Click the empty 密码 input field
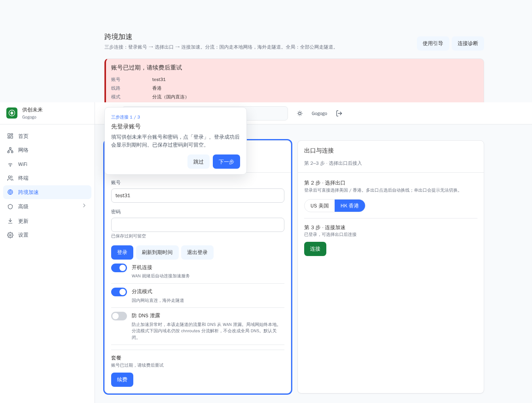 point(198,225)
